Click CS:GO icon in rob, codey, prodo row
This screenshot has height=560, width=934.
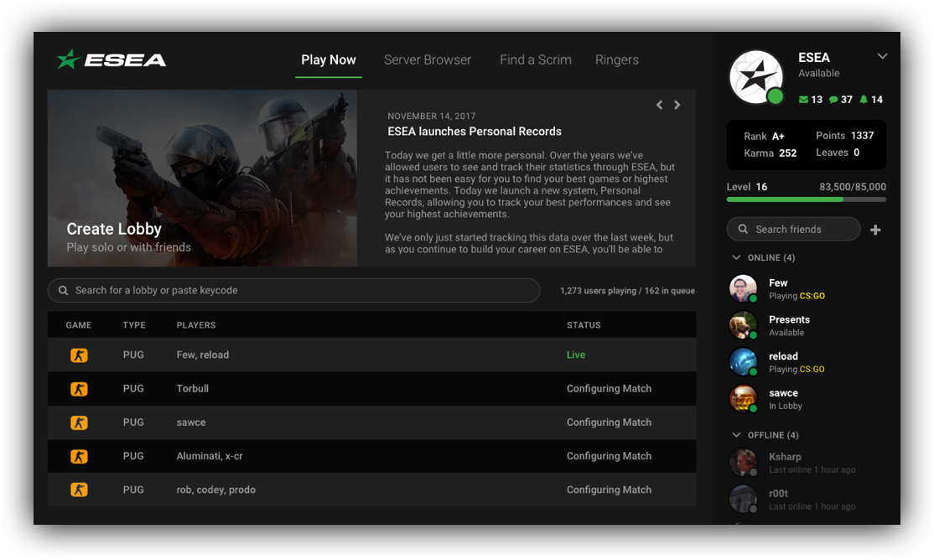point(79,490)
